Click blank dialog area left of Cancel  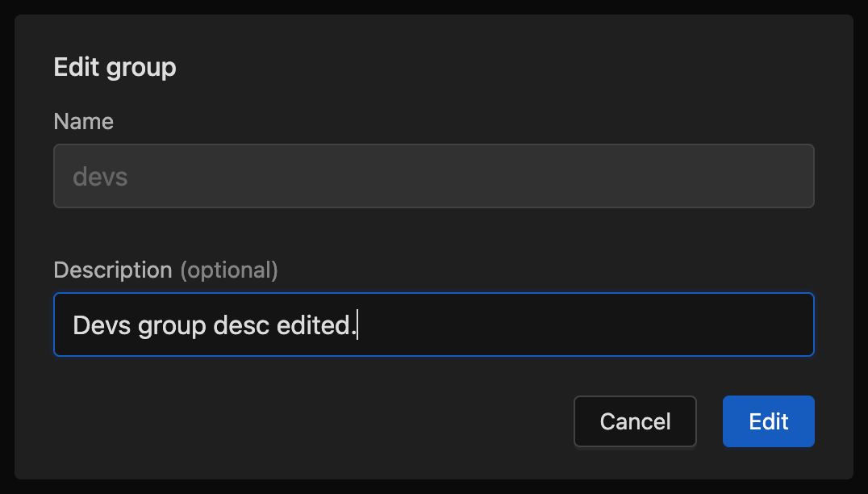click(x=310, y=421)
